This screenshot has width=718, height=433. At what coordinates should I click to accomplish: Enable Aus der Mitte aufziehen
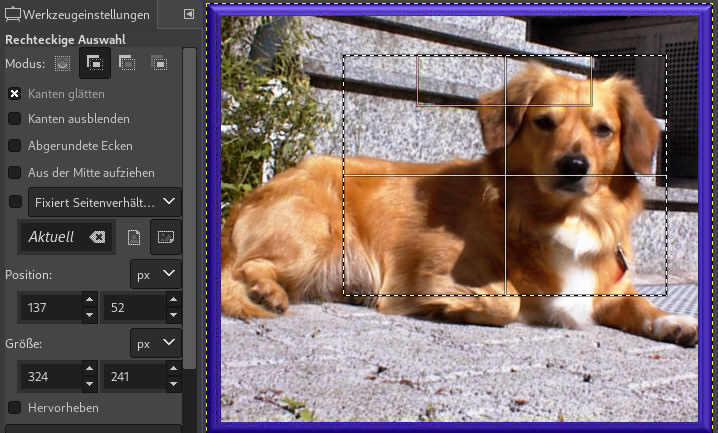point(15,172)
